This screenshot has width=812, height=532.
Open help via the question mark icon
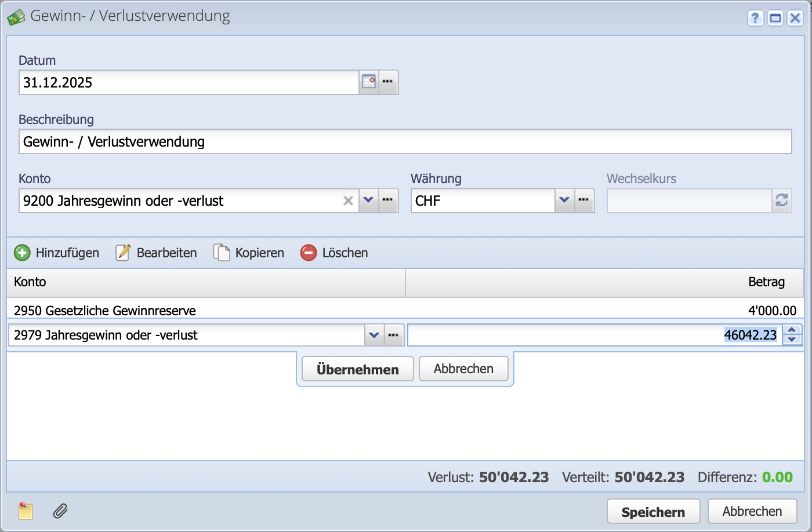click(x=755, y=18)
